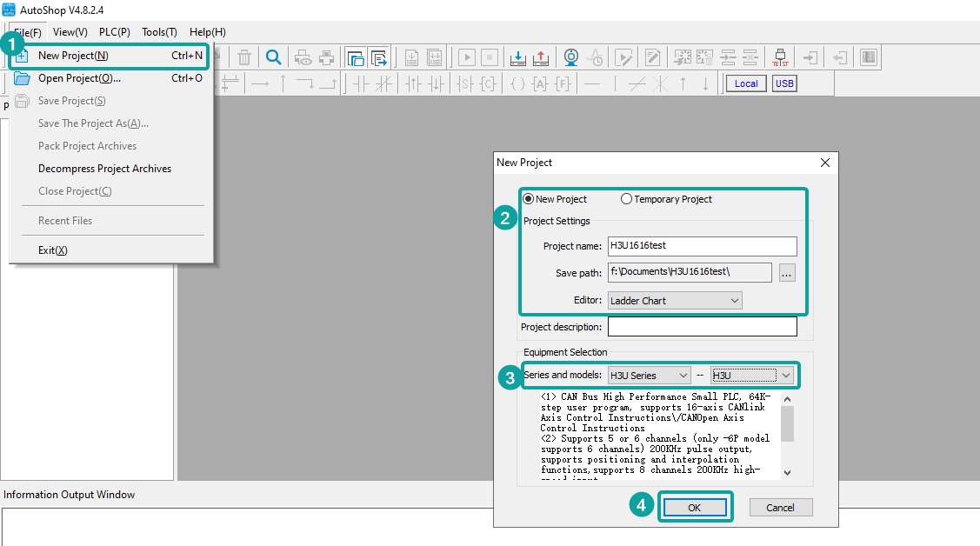Screen dimensions: 980x546
Task: Cancel the New Project dialog
Action: point(781,507)
